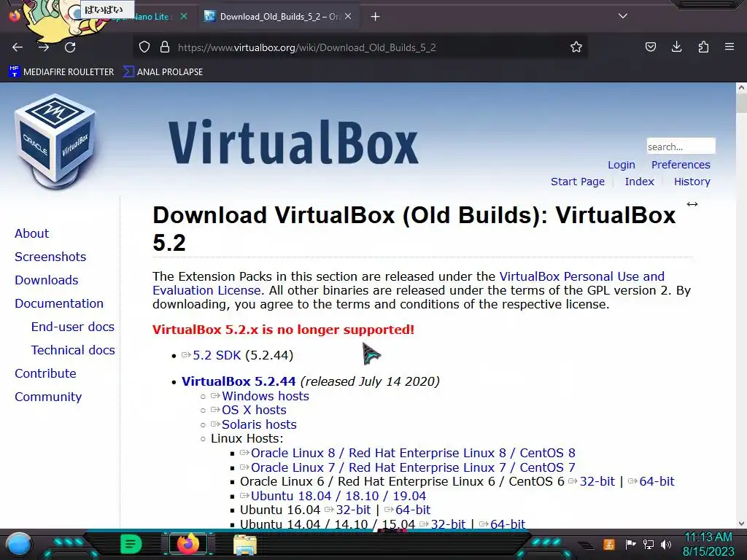The width and height of the screenshot is (747, 560).
Task: Download Oracle Linux 6 32-bit package
Action: (597, 482)
